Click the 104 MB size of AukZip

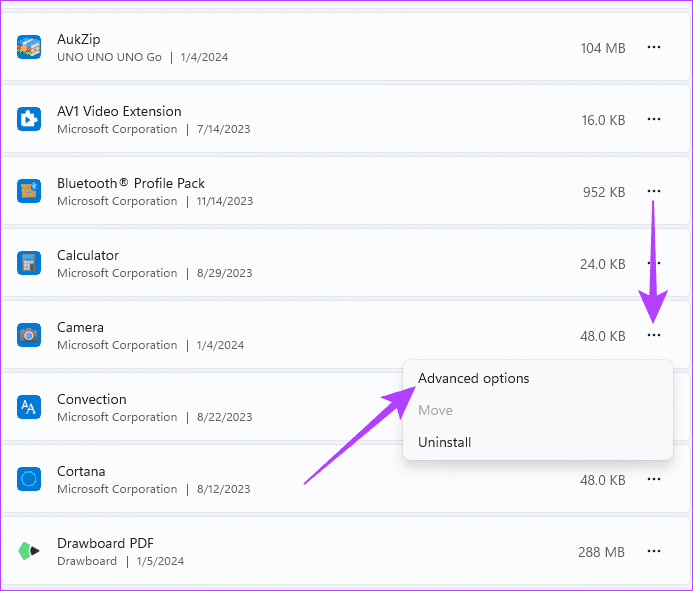click(x=603, y=48)
